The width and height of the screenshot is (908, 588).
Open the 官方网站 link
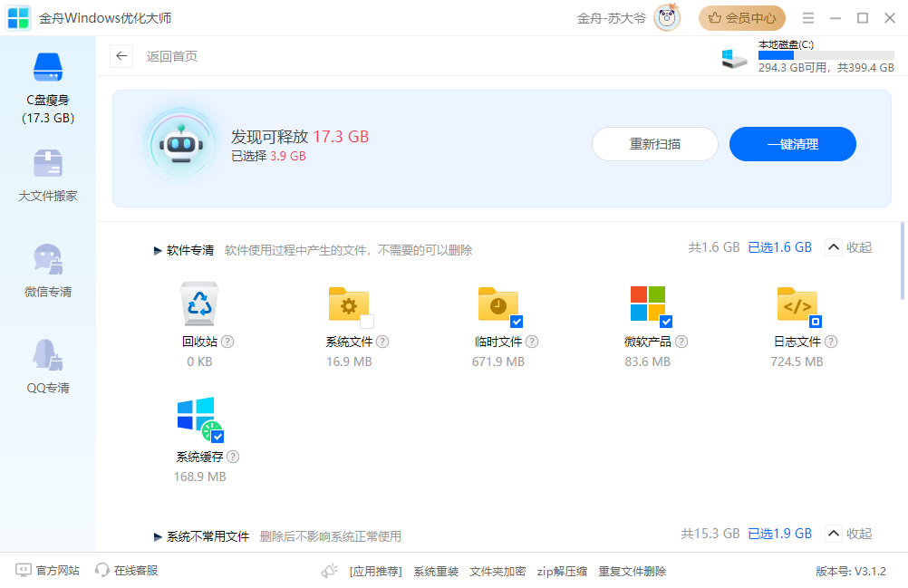pos(47,571)
